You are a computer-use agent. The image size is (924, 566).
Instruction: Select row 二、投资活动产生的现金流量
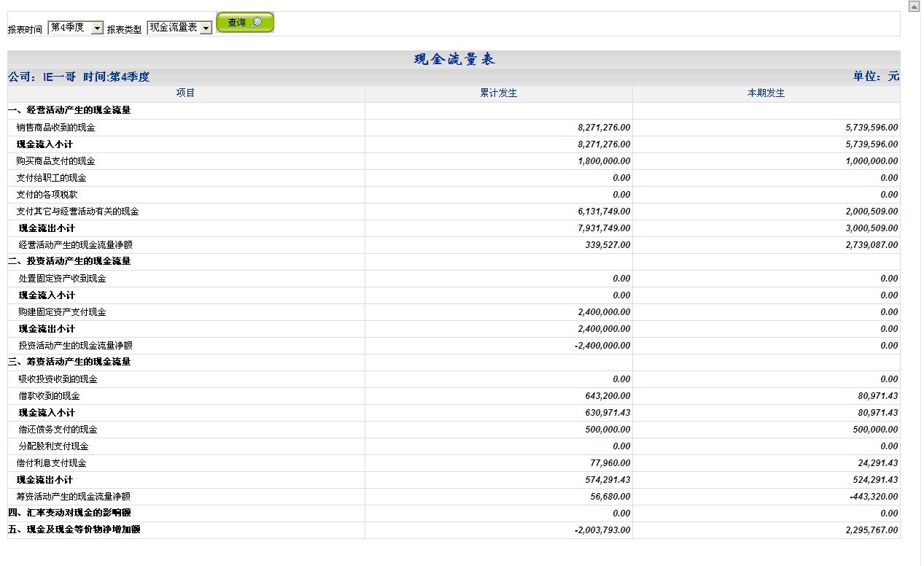point(454,261)
